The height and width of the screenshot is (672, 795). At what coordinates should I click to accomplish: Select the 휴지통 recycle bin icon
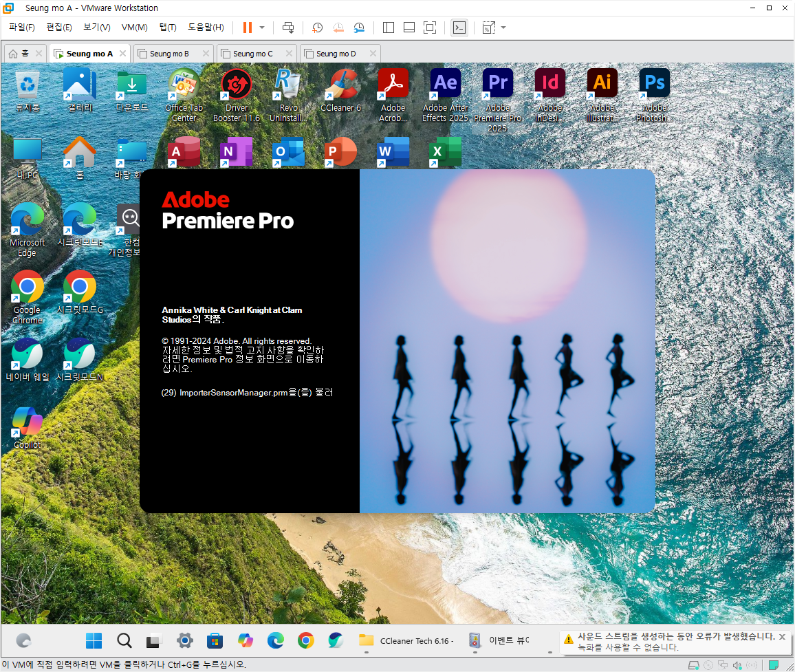(x=28, y=91)
